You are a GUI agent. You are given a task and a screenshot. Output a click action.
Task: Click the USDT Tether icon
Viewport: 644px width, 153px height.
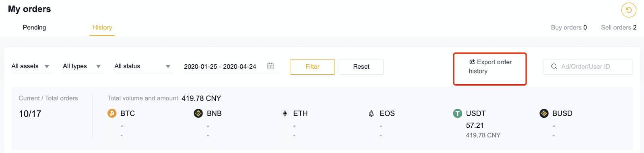point(458,113)
